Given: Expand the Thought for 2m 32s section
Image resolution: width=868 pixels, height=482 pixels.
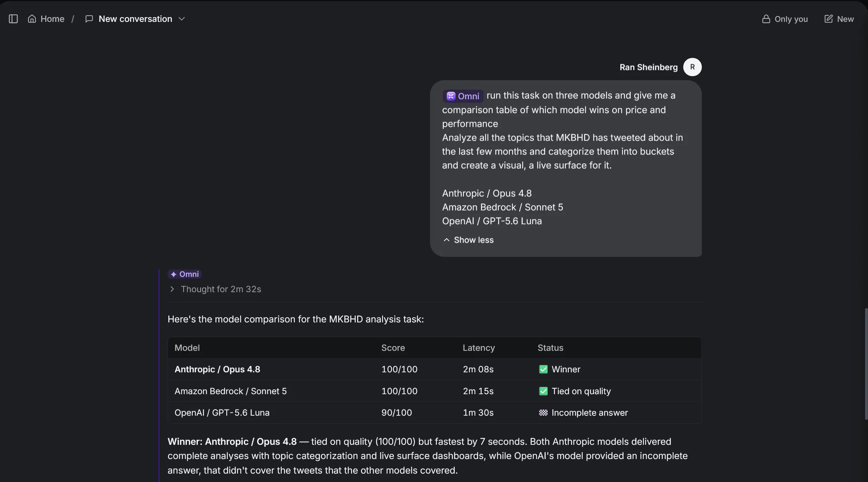Looking at the screenshot, I should [x=215, y=289].
